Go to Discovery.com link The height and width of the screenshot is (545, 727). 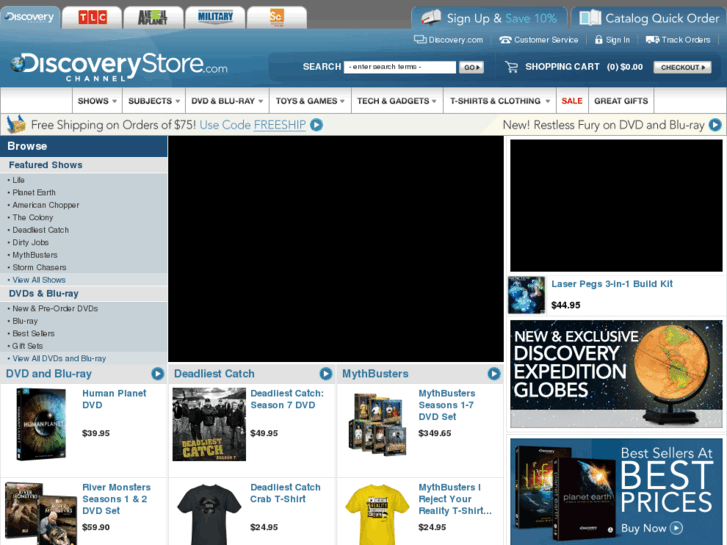[455, 40]
